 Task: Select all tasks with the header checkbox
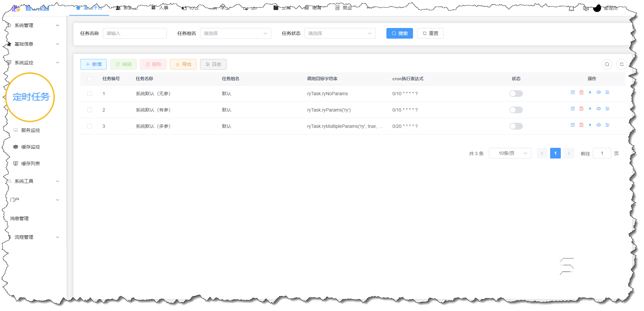89,79
